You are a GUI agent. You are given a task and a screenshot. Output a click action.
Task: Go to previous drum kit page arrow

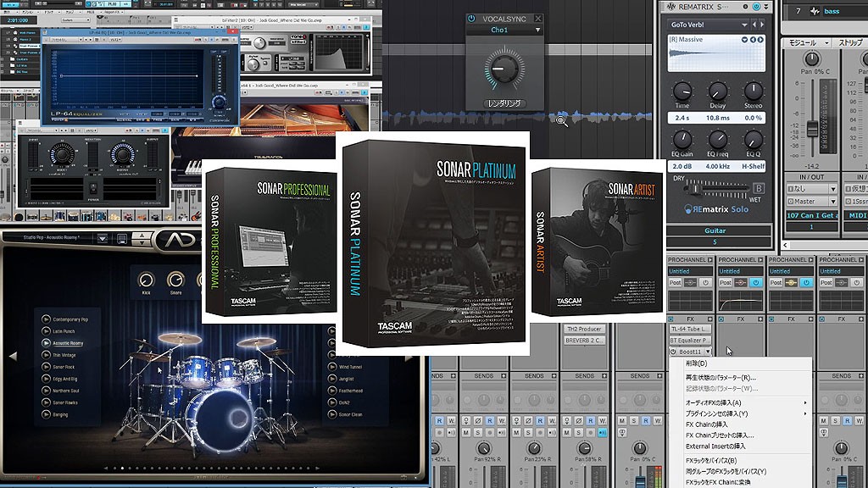point(13,357)
